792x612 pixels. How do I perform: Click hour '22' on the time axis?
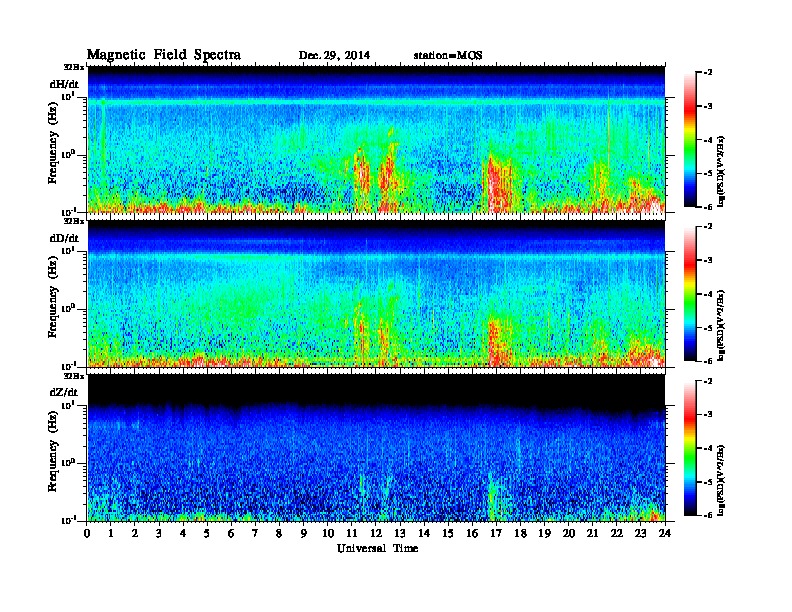617,534
